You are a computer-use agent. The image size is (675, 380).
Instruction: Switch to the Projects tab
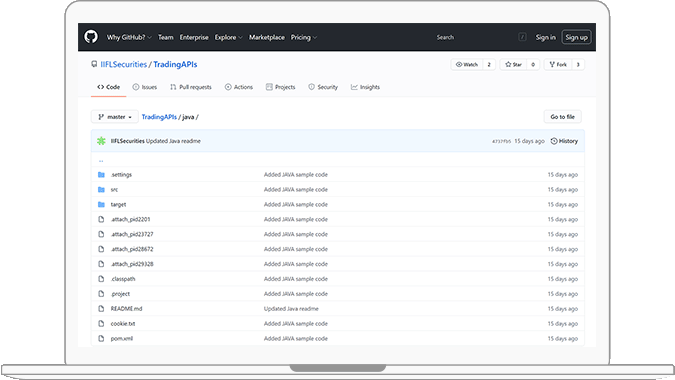click(x=281, y=87)
